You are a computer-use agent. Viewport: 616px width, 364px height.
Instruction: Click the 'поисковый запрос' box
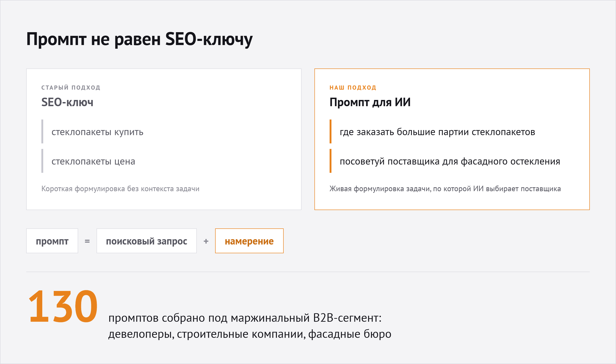pos(146,241)
